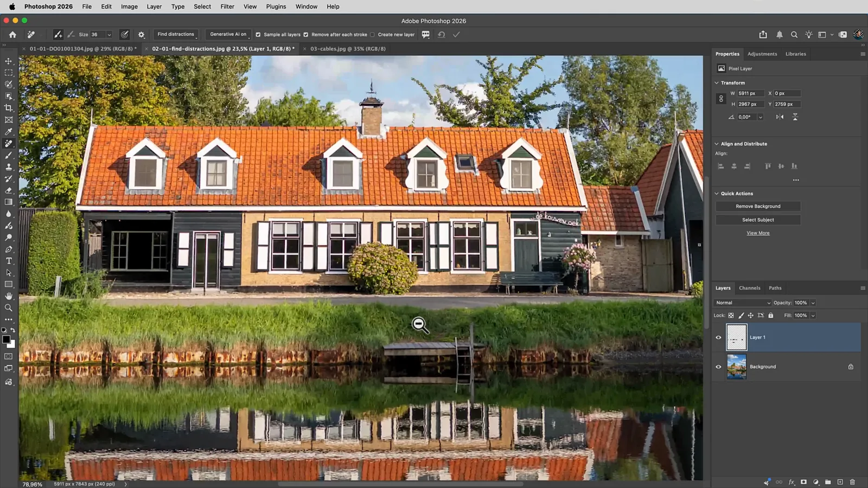Screen dimensions: 868x488
Task: Toggle Remove after each stroke checkbox
Action: [x=306, y=34]
